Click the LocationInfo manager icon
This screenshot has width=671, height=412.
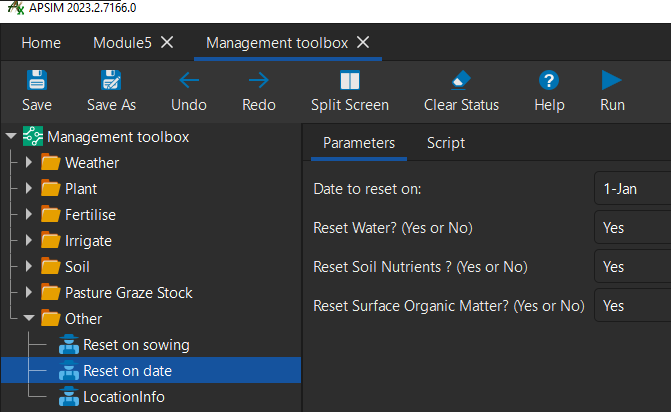pos(68,397)
